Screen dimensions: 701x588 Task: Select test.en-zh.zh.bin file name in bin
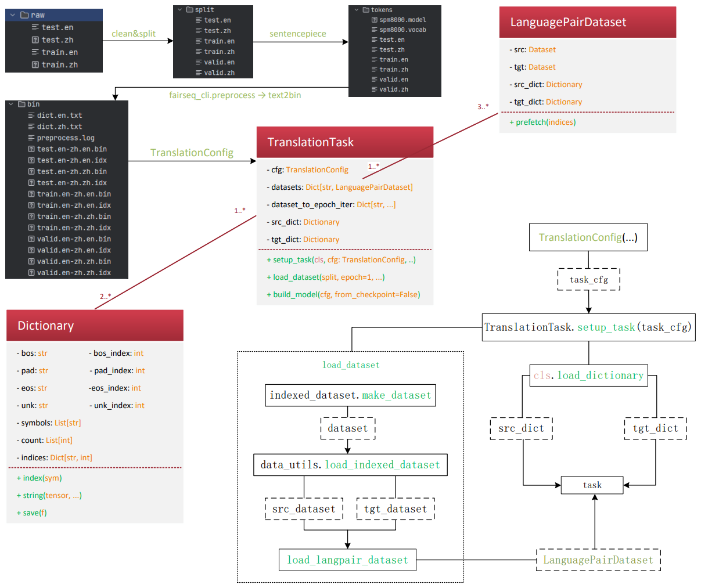(72, 172)
